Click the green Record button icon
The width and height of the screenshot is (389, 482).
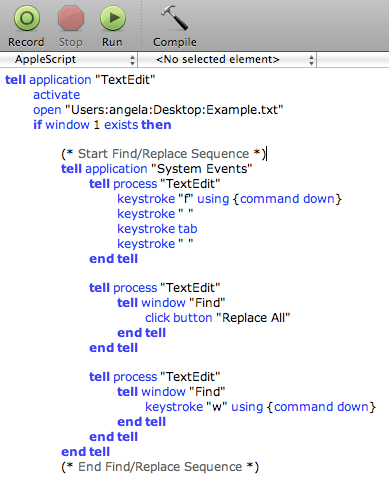coord(27,18)
